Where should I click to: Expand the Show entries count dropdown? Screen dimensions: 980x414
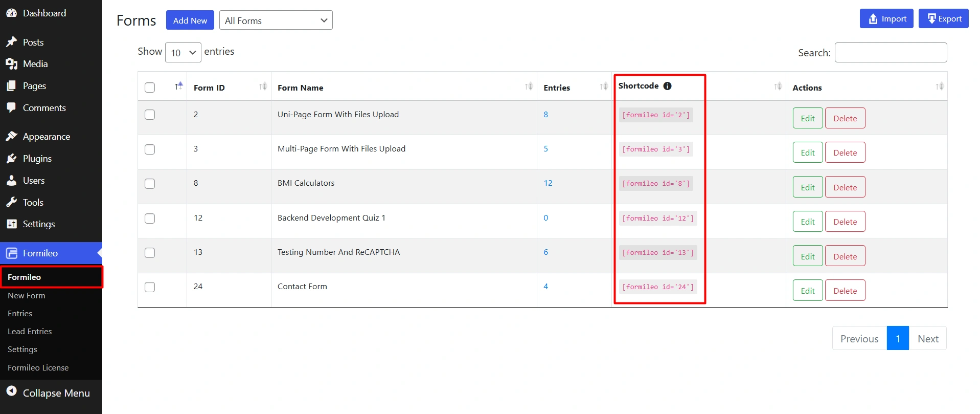[x=183, y=53]
